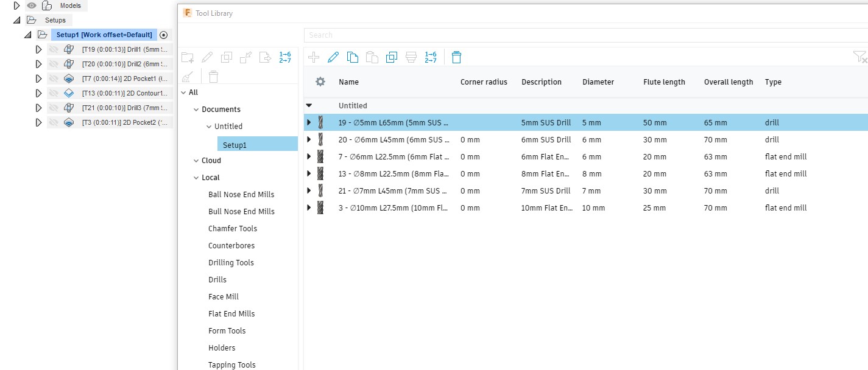Image resolution: width=868 pixels, height=370 pixels.
Task: Create a new tool with the plus icon
Action: click(x=313, y=57)
